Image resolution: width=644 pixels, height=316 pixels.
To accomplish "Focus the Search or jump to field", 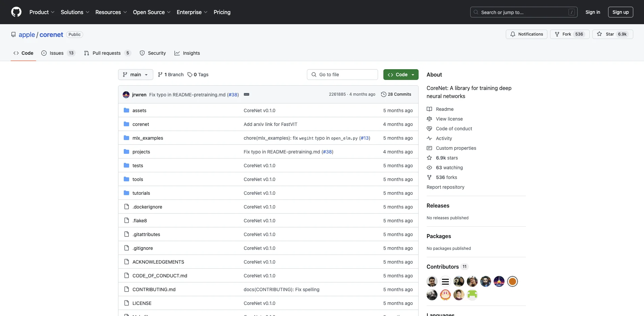I will tap(524, 12).
